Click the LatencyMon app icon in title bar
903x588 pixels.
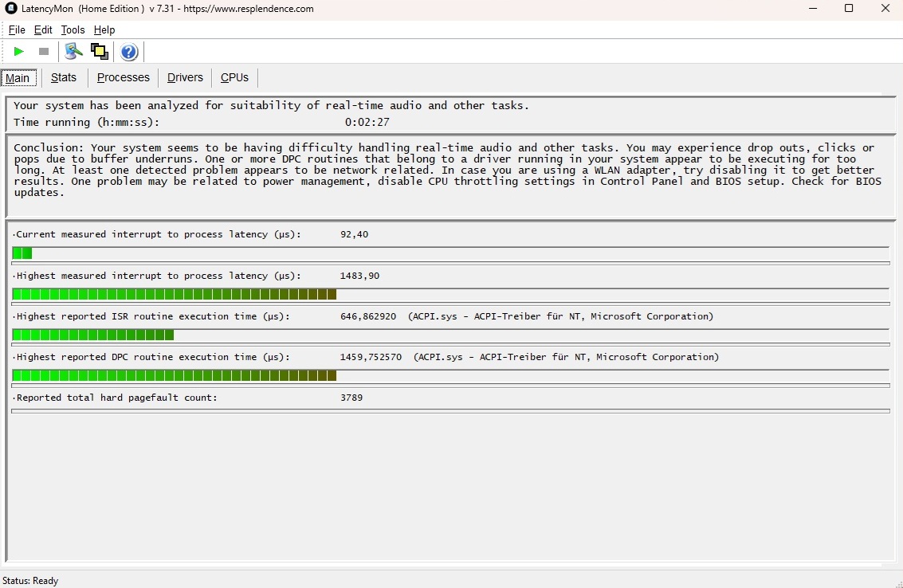pyautogui.click(x=11, y=9)
